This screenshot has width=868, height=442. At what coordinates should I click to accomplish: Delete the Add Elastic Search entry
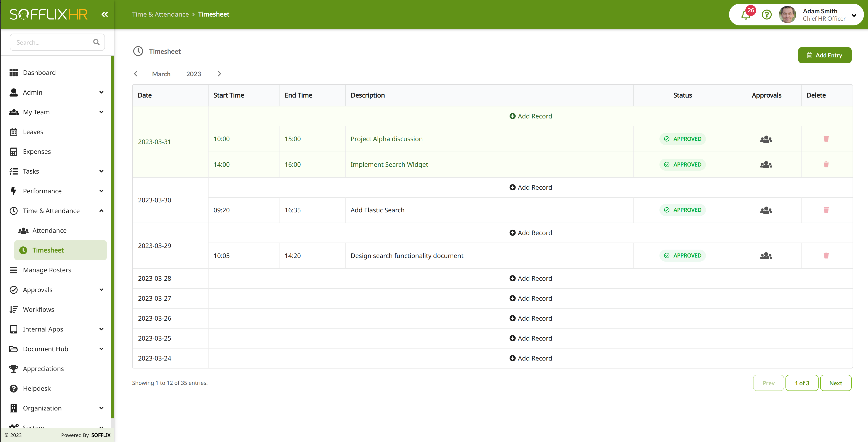(x=826, y=210)
